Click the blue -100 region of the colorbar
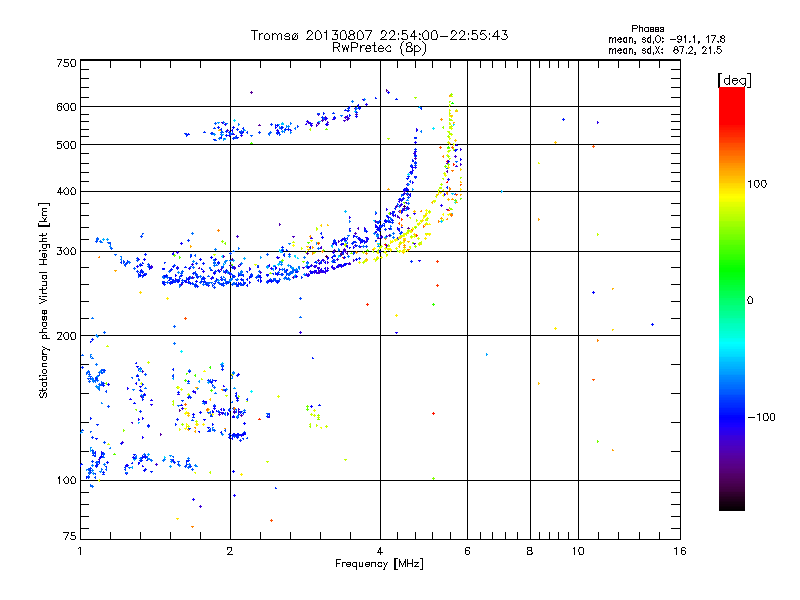The width and height of the screenshot is (800, 600). click(x=732, y=417)
